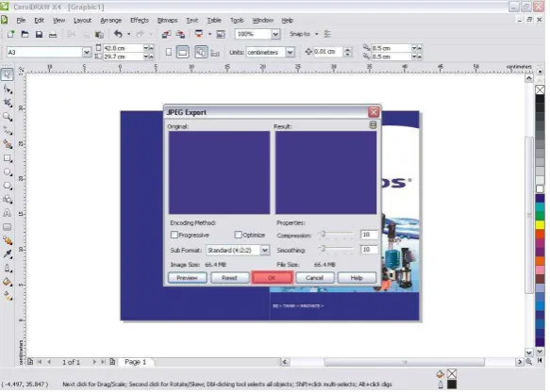Click the Undo arrow icon
This screenshot has height=392, width=550.
click(x=118, y=34)
